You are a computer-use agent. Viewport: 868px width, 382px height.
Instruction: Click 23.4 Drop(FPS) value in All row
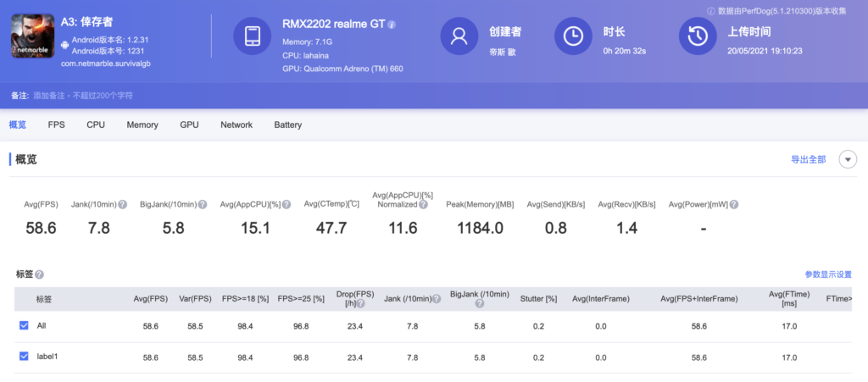tap(355, 326)
